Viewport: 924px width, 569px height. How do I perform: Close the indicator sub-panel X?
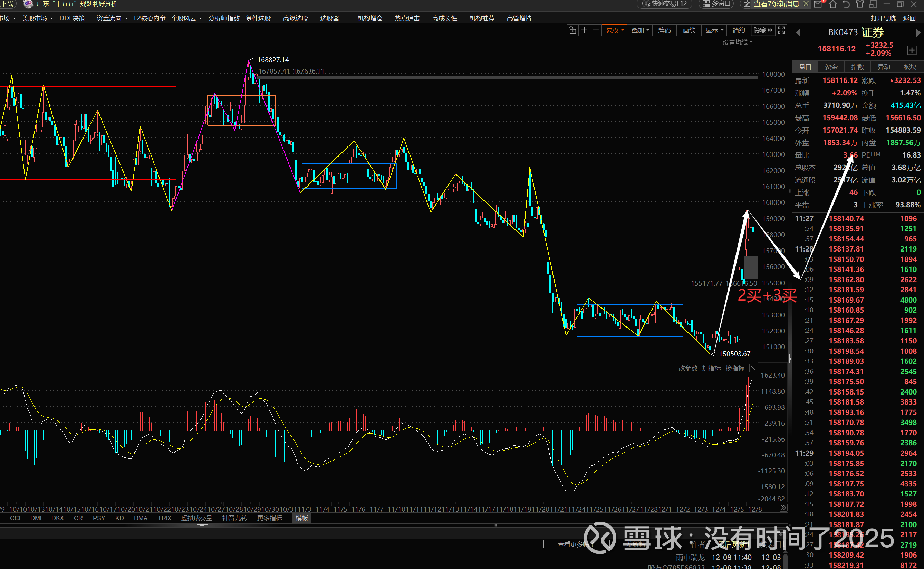click(x=753, y=368)
